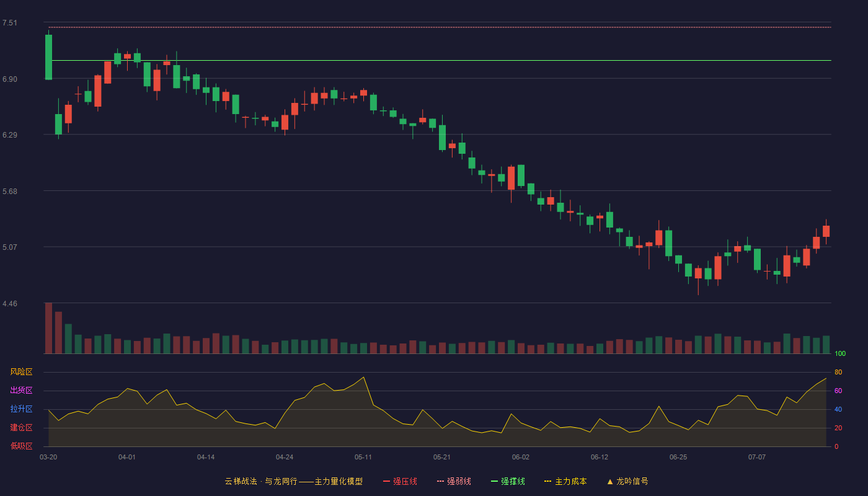Click the 06-02 date label

pyautogui.click(x=521, y=457)
